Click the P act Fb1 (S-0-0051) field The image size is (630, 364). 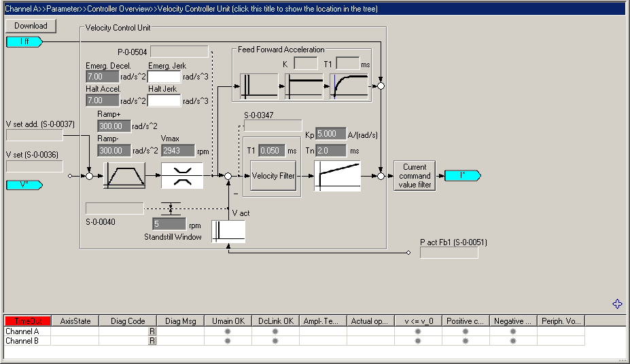449,253
